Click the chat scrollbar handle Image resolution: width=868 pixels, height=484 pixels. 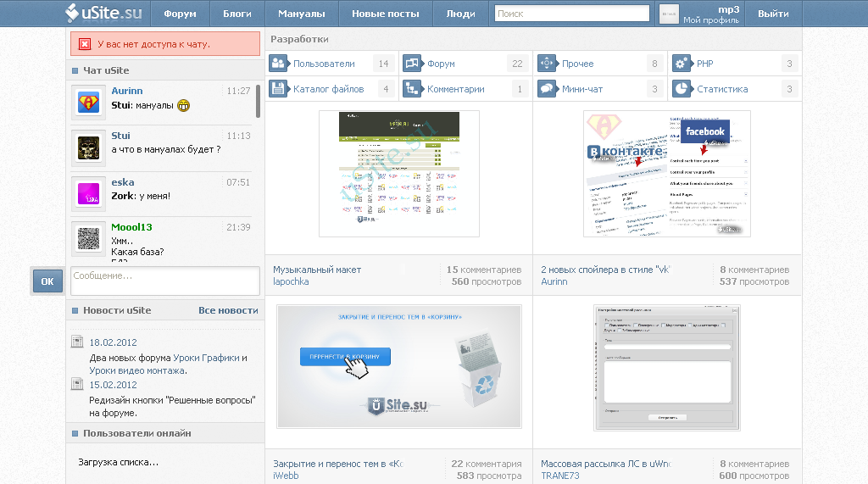258,101
